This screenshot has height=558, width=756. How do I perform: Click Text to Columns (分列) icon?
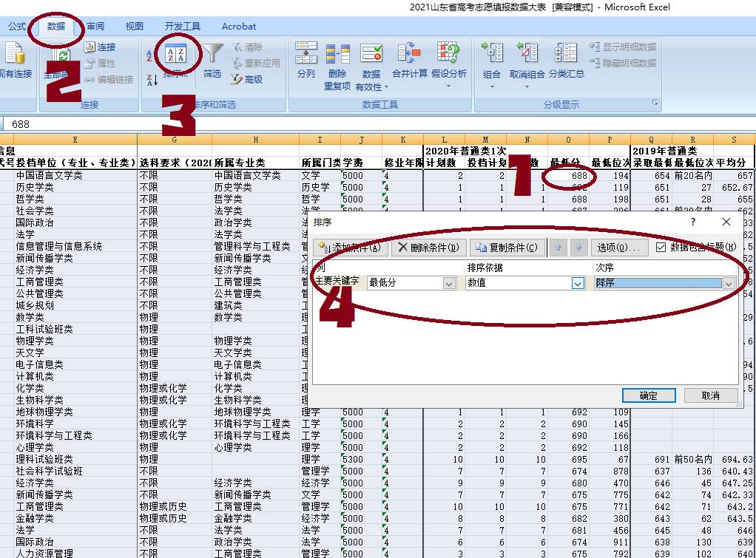[x=306, y=53]
